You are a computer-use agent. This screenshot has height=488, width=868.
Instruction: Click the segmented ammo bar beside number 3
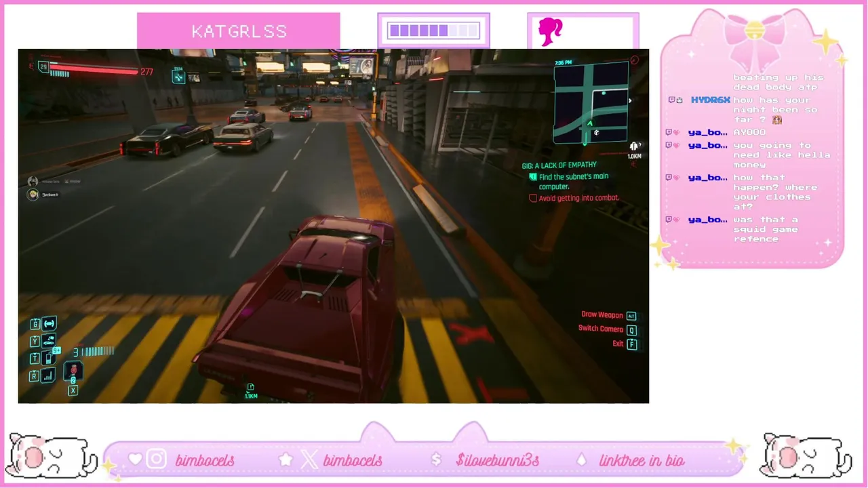pyautogui.click(x=98, y=351)
